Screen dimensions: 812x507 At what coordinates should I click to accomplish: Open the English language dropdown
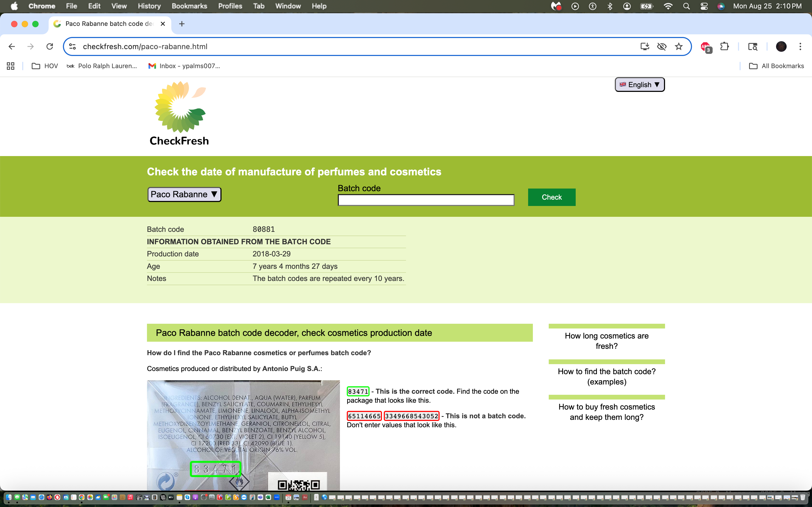[x=640, y=84]
